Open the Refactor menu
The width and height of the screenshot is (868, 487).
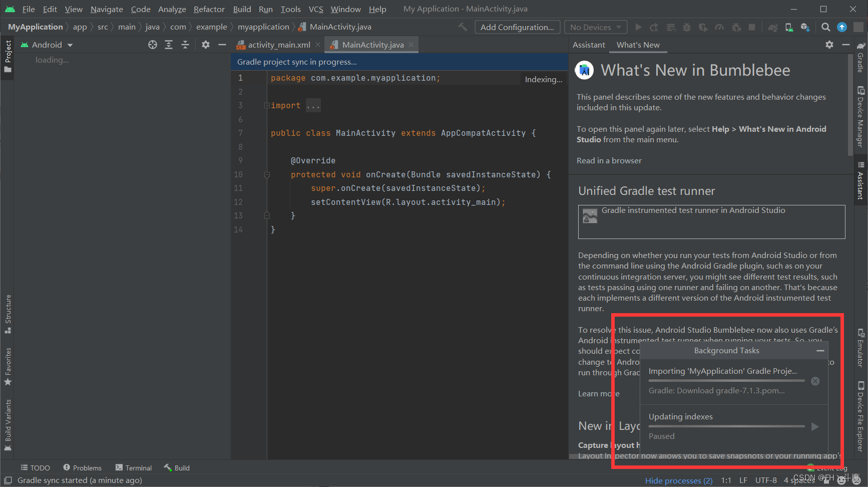coord(209,9)
